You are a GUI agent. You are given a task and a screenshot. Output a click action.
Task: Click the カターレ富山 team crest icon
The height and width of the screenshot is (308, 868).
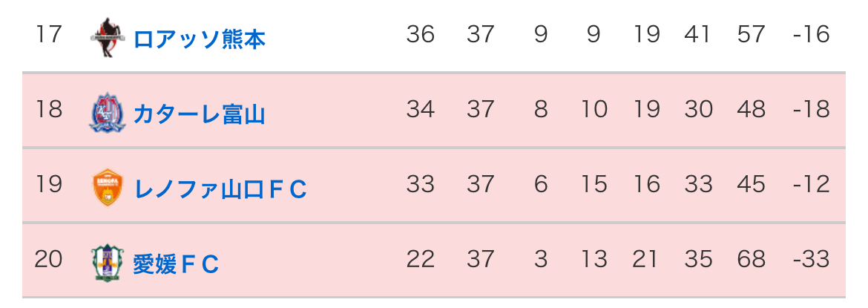coord(108,113)
